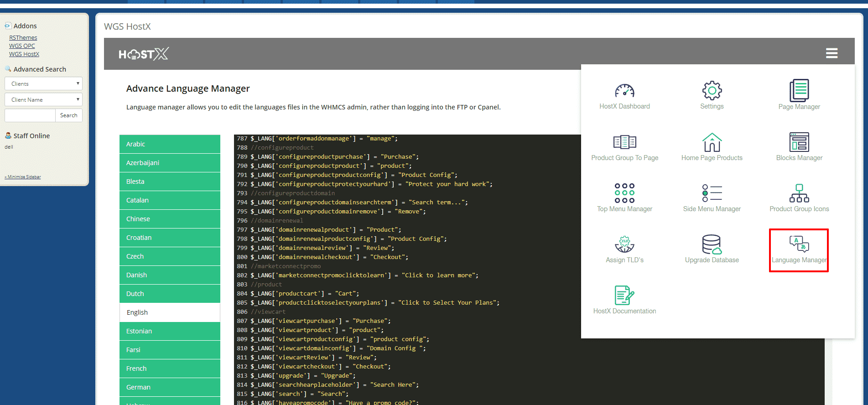Open the Settings gear icon
Image resolution: width=868 pixels, height=405 pixels.
(x=712, y=91)
